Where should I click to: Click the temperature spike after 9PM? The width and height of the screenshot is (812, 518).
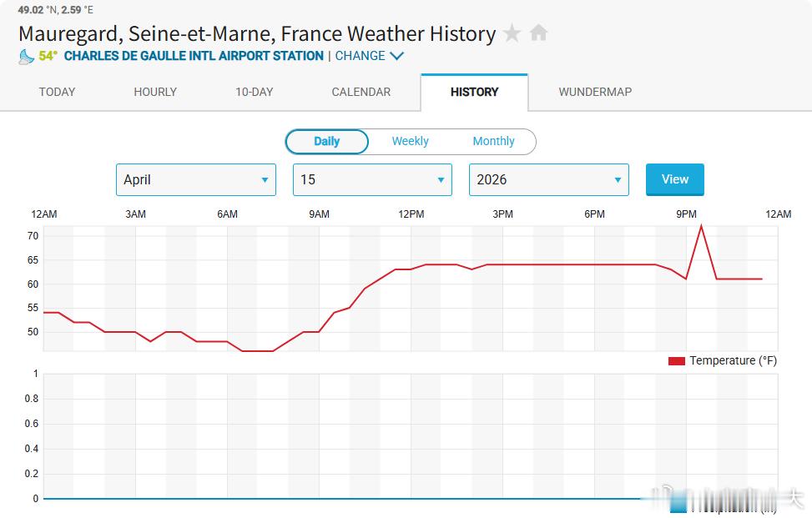tap(701, 227)
